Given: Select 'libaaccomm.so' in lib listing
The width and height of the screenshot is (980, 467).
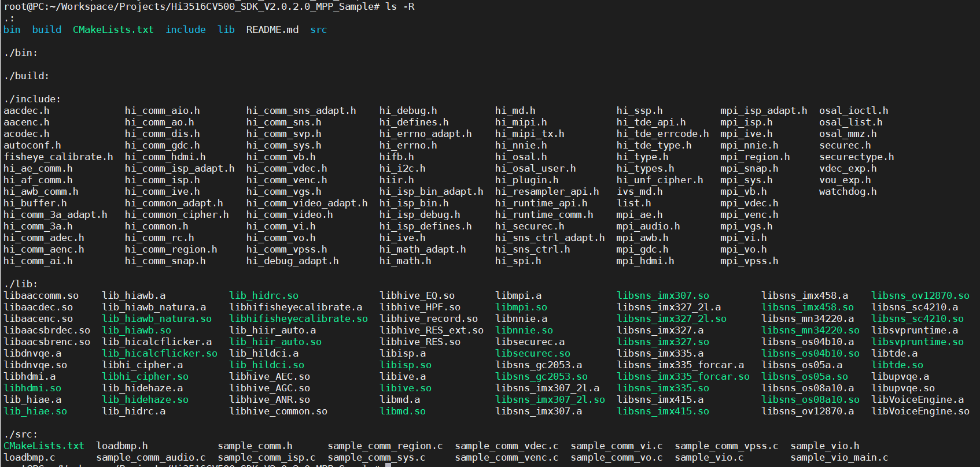Looking at the screenshot, I should [x=41, y=295].
